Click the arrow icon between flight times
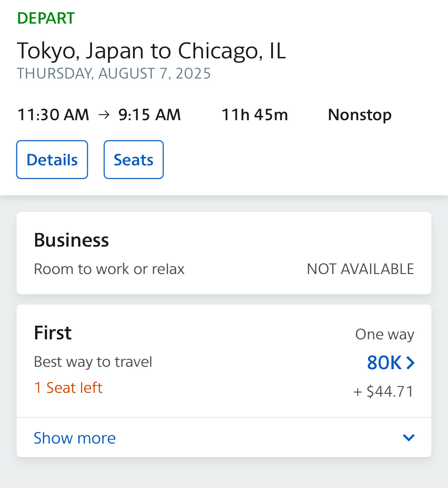 point(104,115)
